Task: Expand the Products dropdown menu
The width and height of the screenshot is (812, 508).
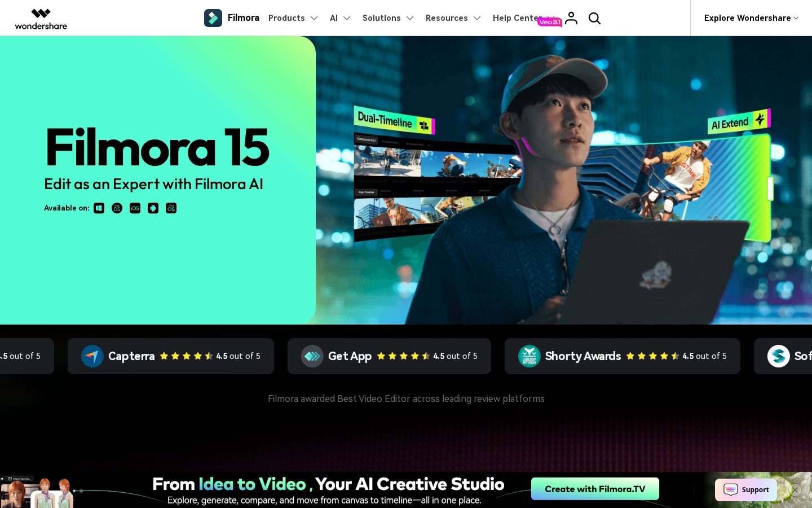Action: 293,18
